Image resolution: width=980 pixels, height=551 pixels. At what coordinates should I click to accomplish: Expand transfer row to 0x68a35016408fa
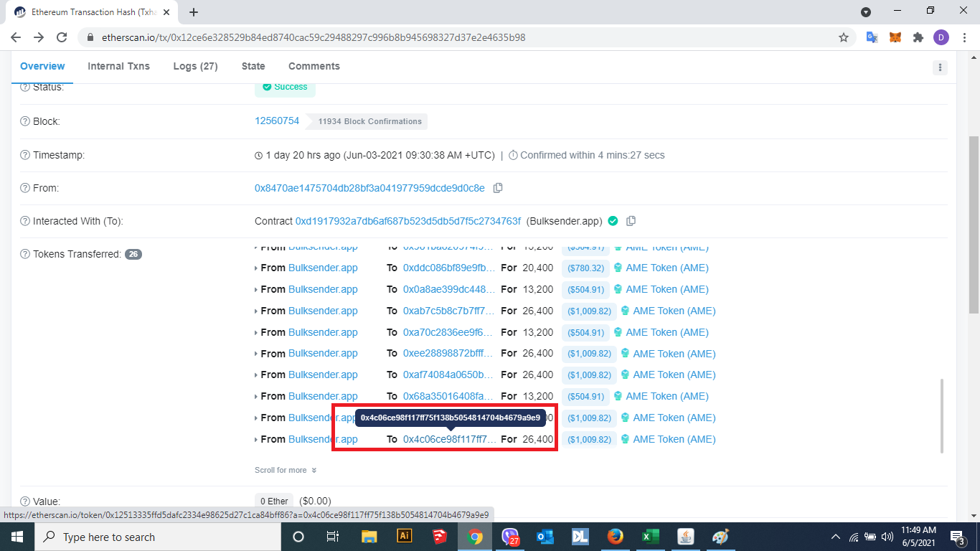click(256, 397)
